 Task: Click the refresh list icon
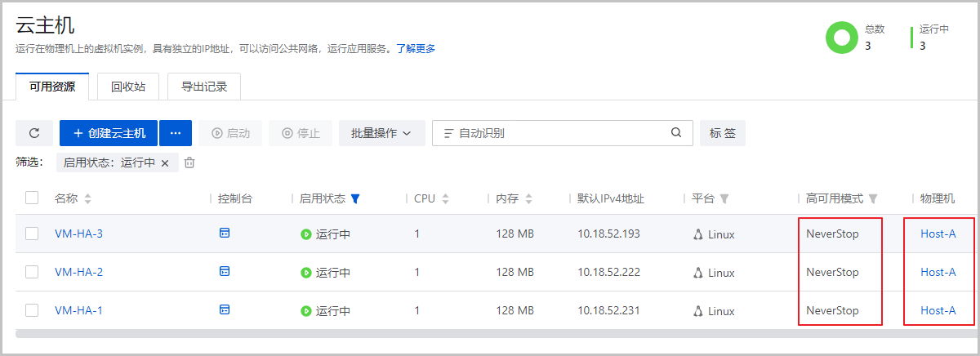pos(34,133)
